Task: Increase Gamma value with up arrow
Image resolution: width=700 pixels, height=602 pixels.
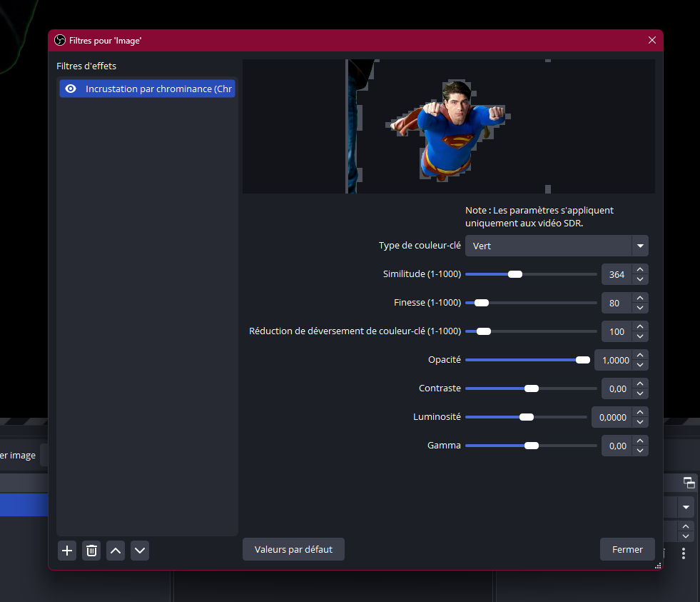Action: tap(640, 441)
